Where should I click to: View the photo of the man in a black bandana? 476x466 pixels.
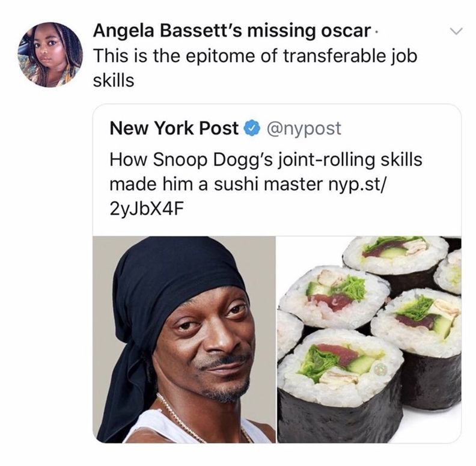[184, 339]
